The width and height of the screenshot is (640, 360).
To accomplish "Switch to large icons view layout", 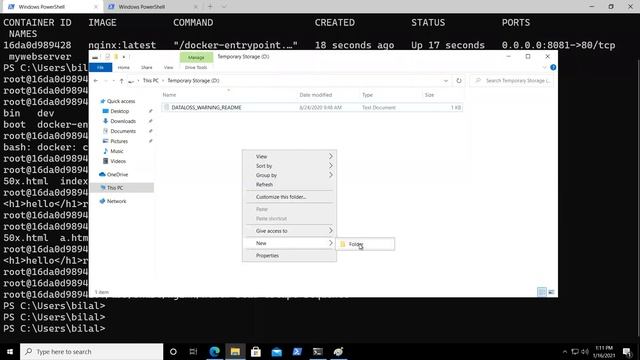I will coord(551,292).
